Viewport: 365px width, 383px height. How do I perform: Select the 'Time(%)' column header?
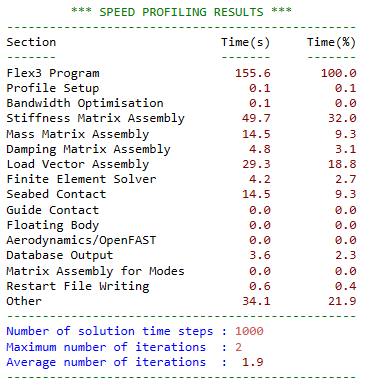point(331,42)
